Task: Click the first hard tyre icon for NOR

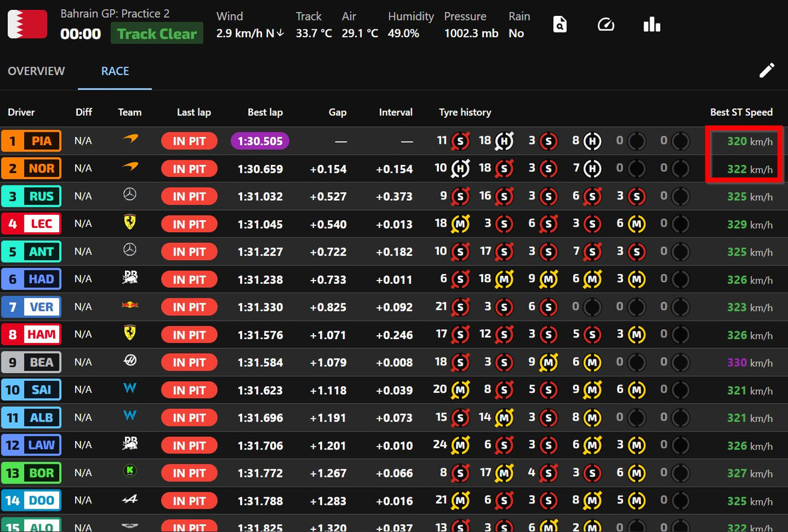Action: pos(460,170)
